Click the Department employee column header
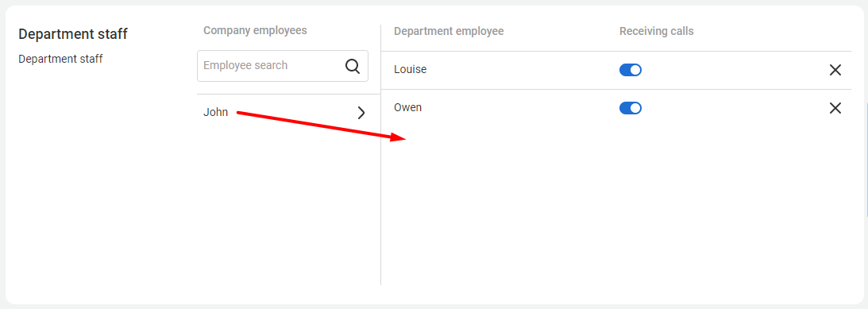The image size is (868, 309). (x=449, y=31)
